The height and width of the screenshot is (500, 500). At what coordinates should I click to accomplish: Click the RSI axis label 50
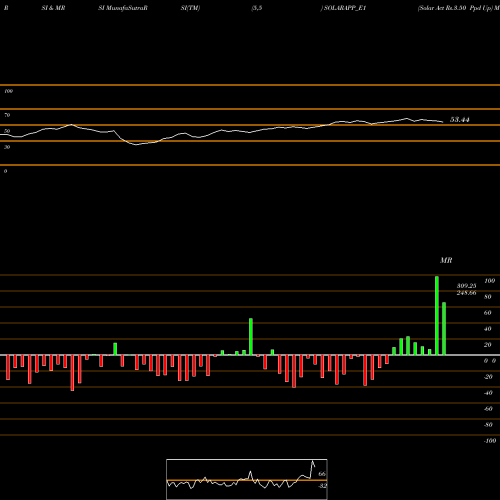tap(7, 131)
